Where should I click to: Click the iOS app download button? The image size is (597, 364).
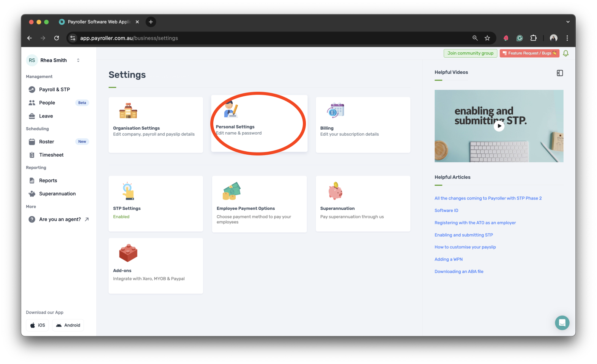38,325
